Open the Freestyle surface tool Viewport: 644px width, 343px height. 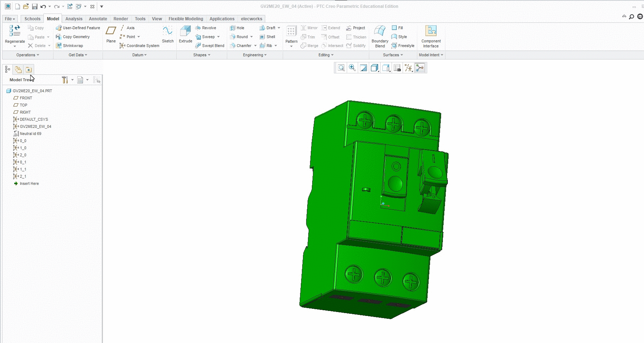point(403,46)
